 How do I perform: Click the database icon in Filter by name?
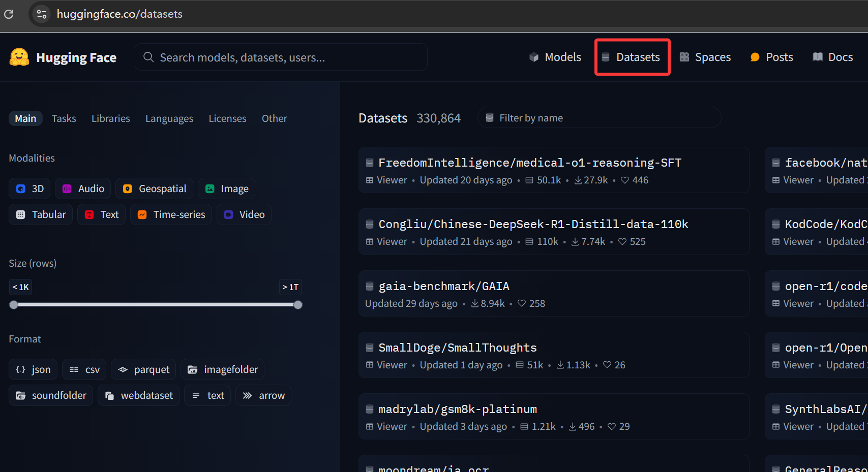490,118
